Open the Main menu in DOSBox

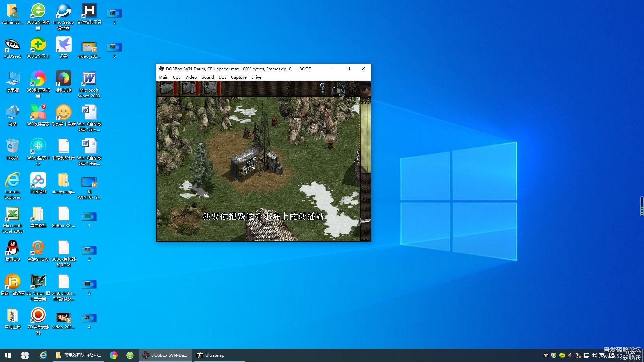click(163, 77)
